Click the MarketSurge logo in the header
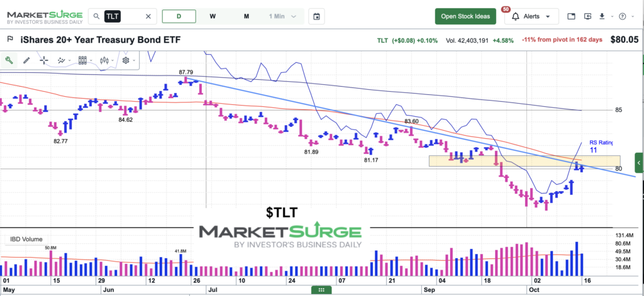Image resolution: width=644 pixels, height=296 pixels. 45,17
